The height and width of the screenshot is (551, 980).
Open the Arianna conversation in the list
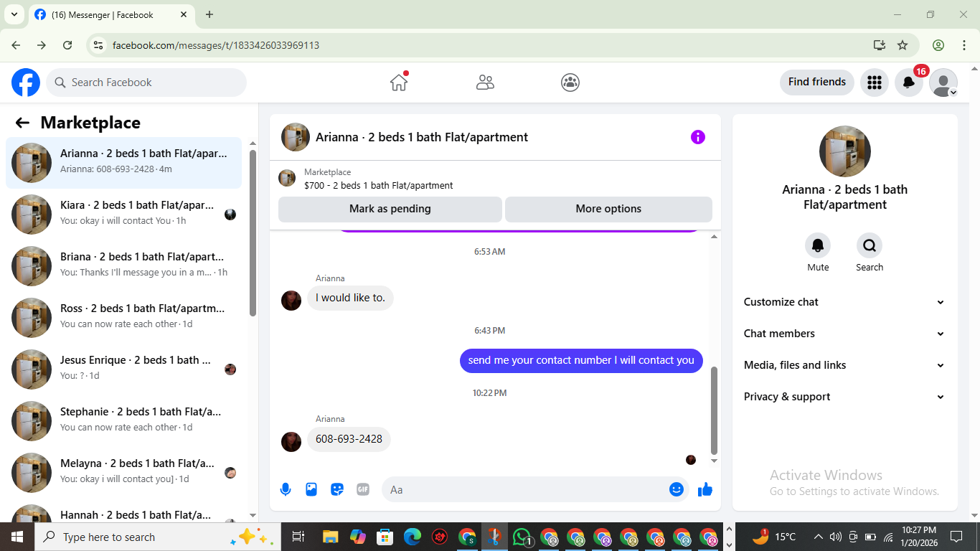124,163
